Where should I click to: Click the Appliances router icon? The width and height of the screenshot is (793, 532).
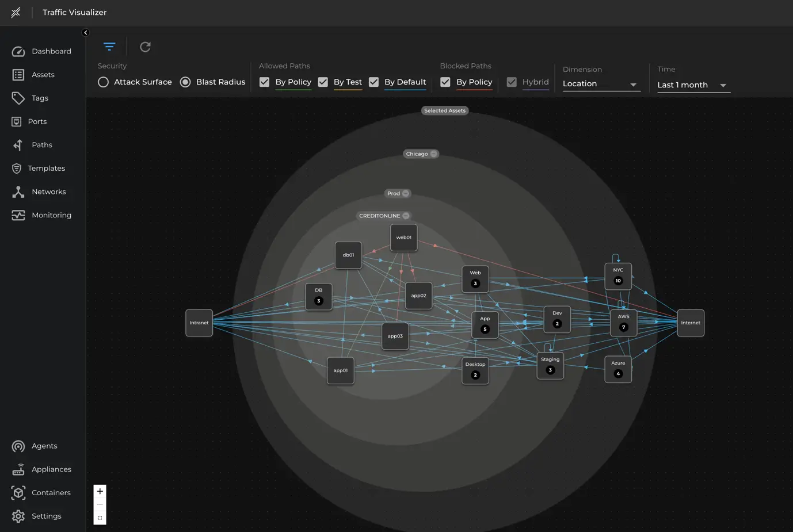coord(18,469)
